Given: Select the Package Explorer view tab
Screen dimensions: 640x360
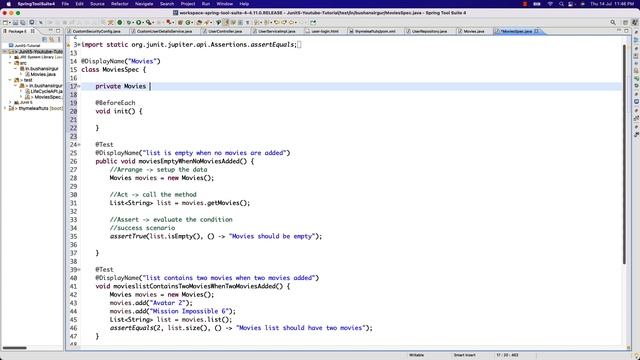Looking at the screenshot, I should coord(18,31).
